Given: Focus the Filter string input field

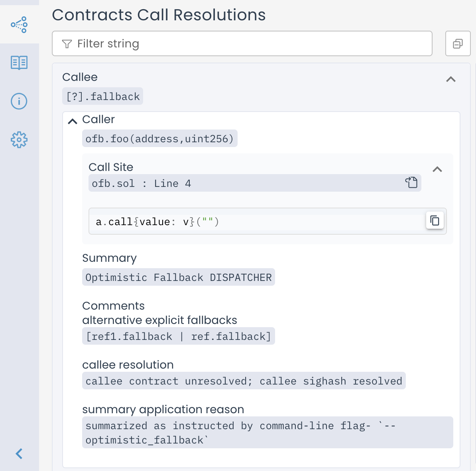Looking at the screenshot, I should [247, 43].
